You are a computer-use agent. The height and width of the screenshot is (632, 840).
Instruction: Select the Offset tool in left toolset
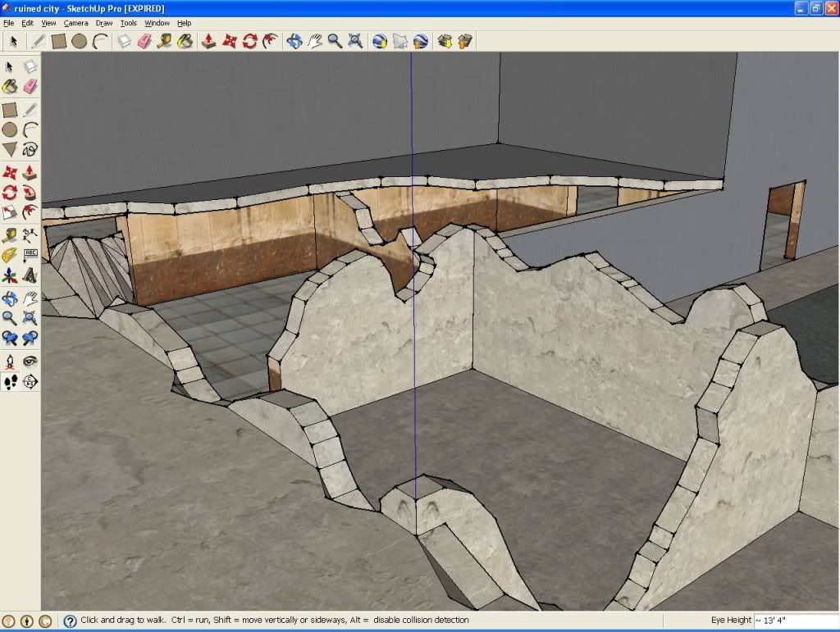pyautogui.click(x=30, y=212)
